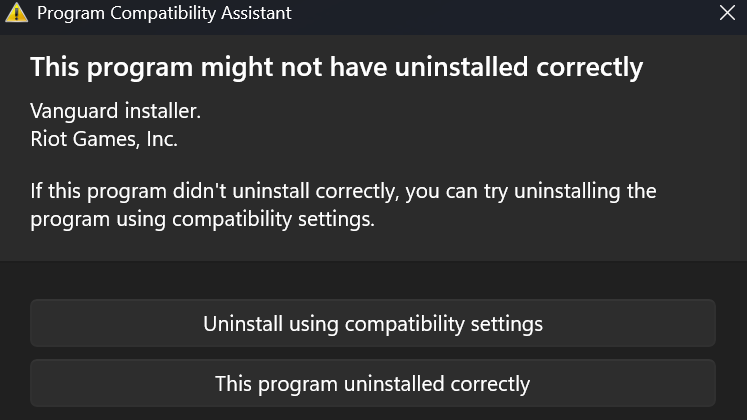747x420 pixels.
Task: Click the word "Vanguard" in the description
Action: (x=74, y=111)
